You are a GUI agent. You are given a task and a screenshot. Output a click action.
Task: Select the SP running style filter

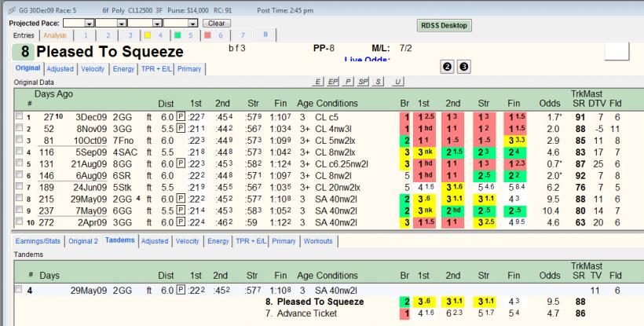[x=363, y=82]
